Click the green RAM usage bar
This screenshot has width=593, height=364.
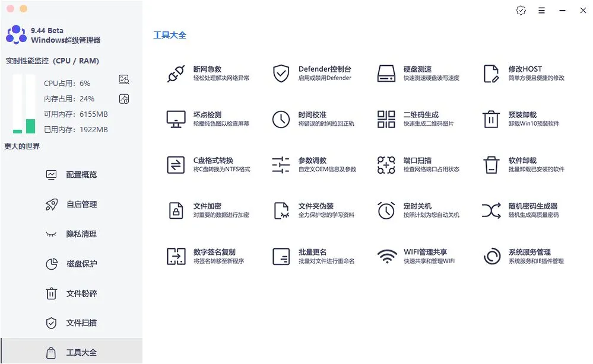(30, 126)
